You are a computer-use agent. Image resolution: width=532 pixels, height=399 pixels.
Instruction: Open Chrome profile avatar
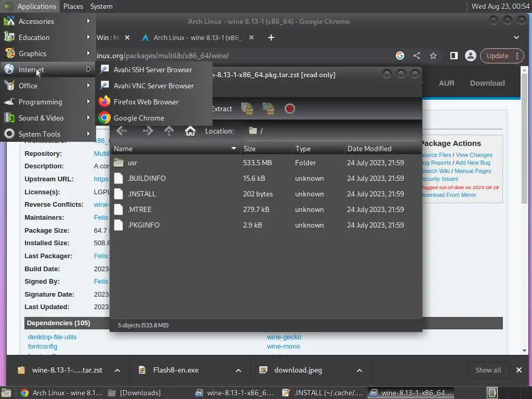(x=471, y=56)
